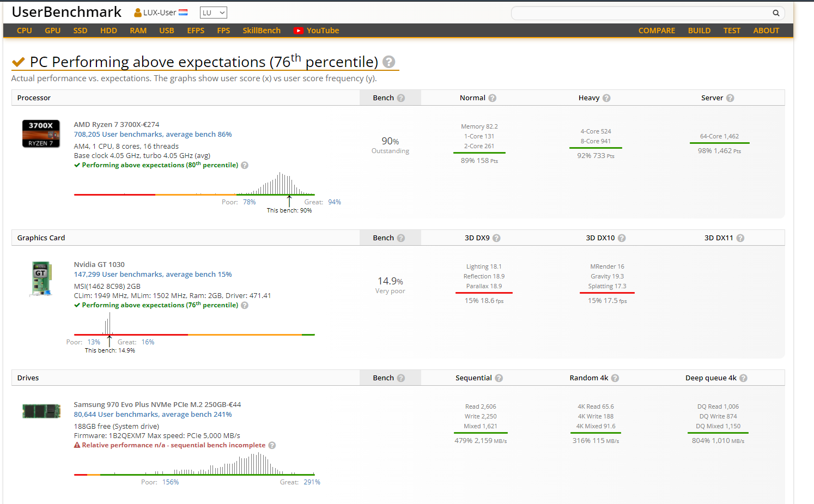814x504 pixels.
Task: Click CPU Poor 78% link
Action: pyautogui.click(x=250, y=202)
